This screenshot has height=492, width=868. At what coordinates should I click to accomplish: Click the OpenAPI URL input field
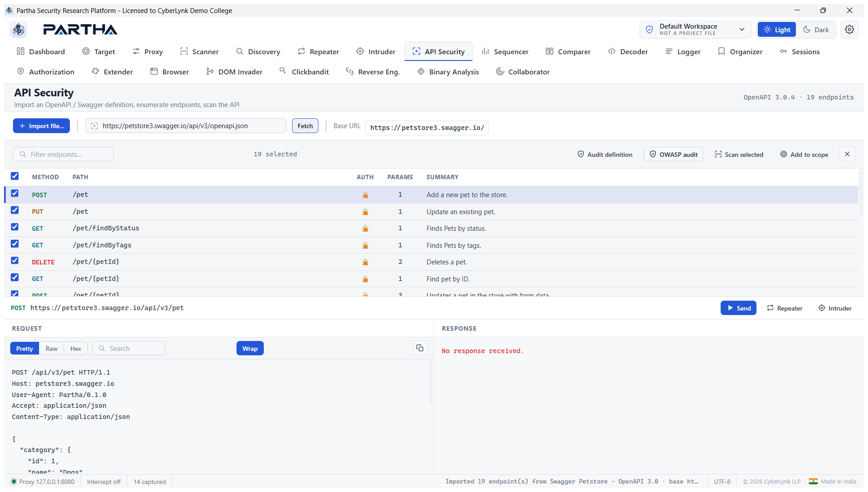[186, 126]
